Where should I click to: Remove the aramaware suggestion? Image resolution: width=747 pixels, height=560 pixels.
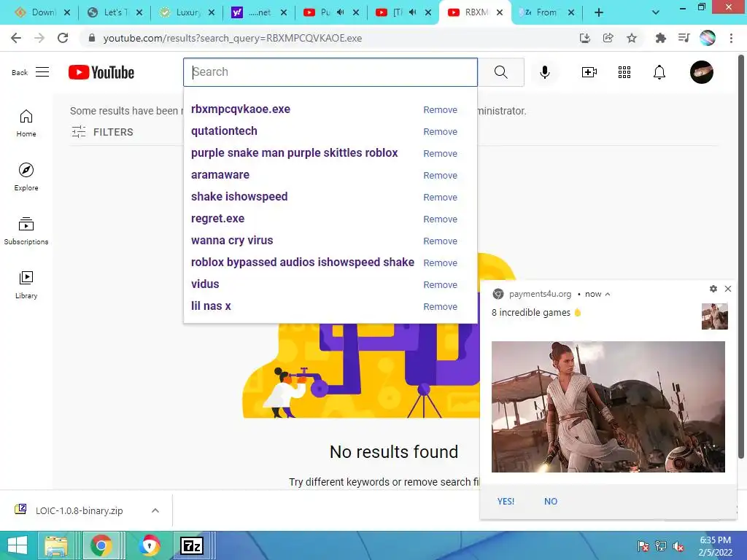coord(440,176)
